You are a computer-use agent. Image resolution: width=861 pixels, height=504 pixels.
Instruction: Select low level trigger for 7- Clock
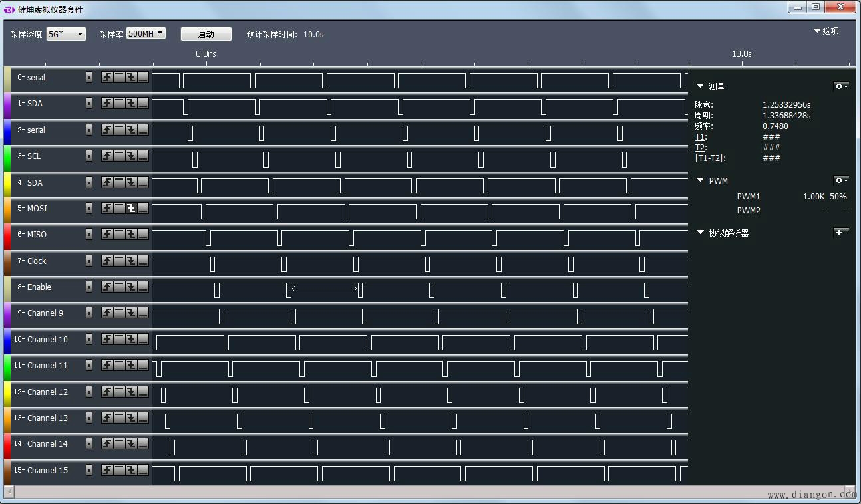pyautogui.click(x=143, y=261)
